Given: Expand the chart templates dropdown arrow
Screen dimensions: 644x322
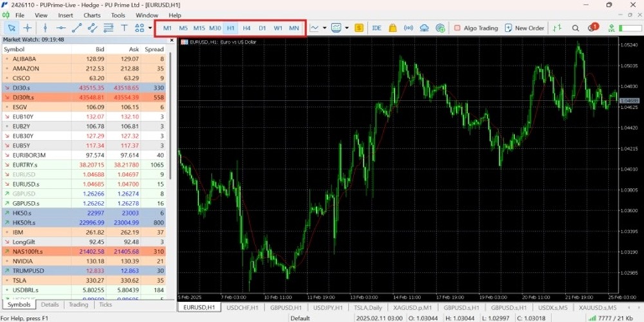Looking at the screenshot, I should [347, 28].
